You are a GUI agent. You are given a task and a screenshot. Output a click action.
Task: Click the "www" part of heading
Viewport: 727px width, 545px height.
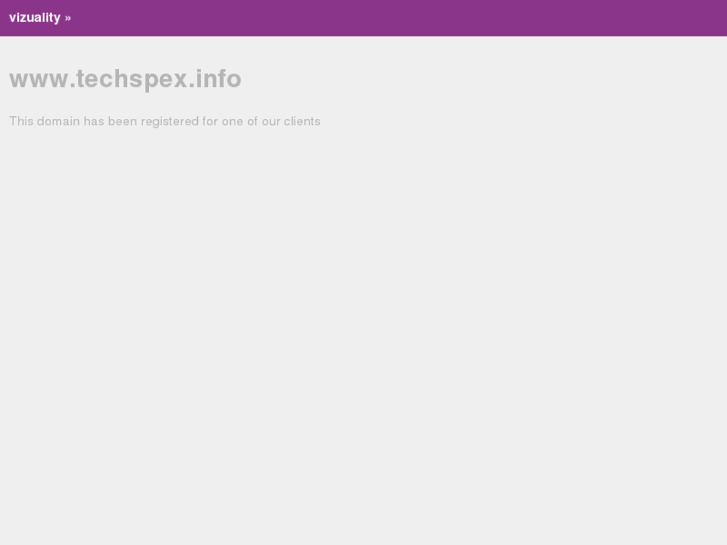(39, 79)
